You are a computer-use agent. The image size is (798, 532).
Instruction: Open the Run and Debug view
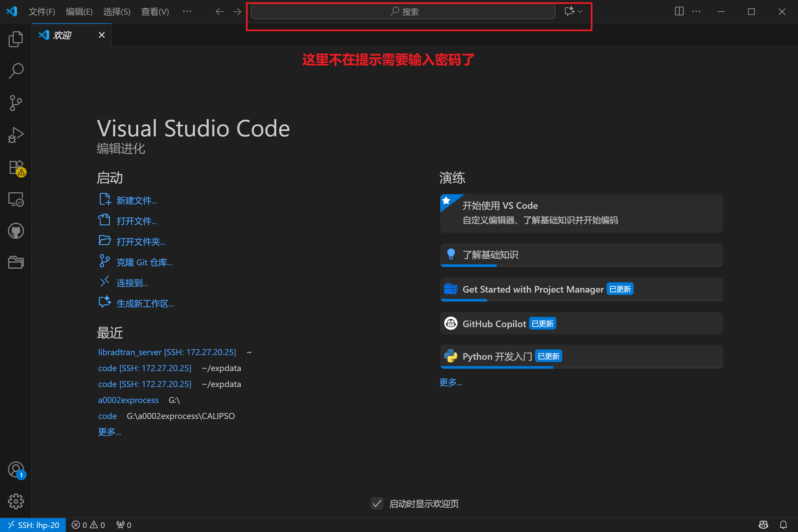click(x=16, y=135)
